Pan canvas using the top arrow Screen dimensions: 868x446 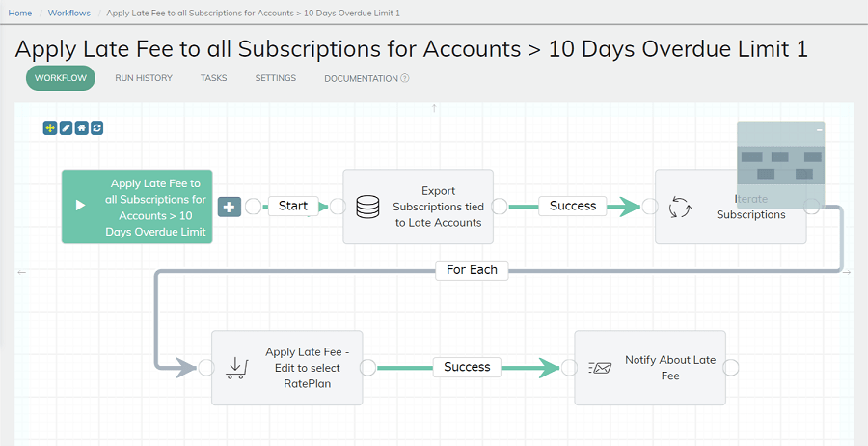(435, 108)
